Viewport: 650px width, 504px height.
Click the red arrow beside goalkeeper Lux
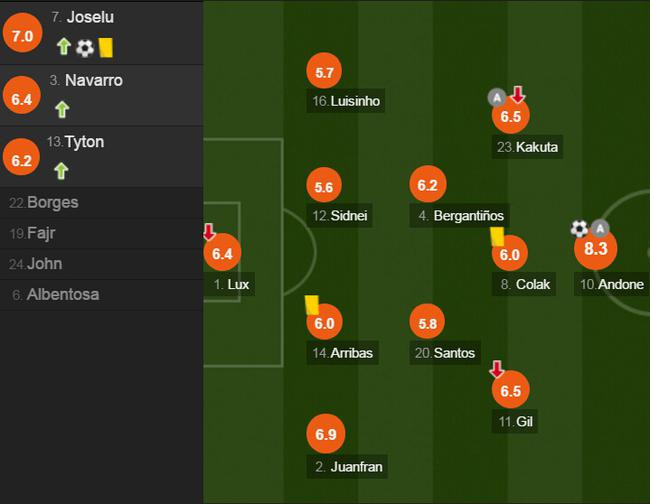209,232
